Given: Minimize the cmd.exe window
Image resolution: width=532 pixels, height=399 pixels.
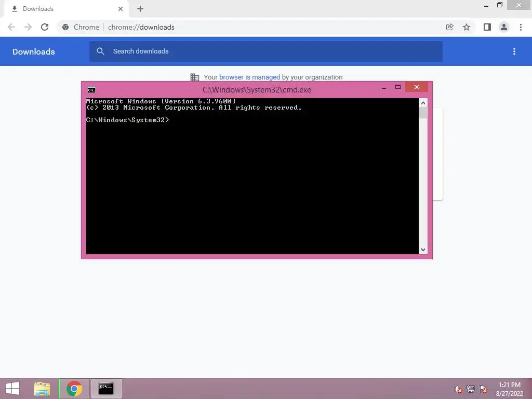Looking at the screenshot, I should click(384, 87).
